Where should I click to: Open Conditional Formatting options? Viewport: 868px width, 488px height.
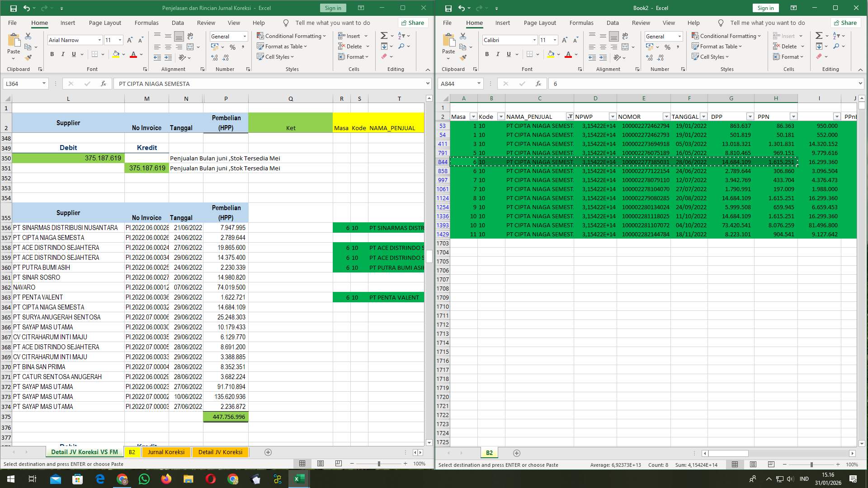(x=292, y=36)
